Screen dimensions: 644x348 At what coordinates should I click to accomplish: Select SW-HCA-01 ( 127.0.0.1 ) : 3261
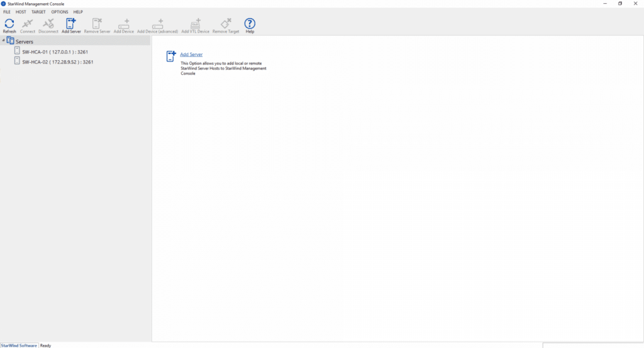coord(55,52)
